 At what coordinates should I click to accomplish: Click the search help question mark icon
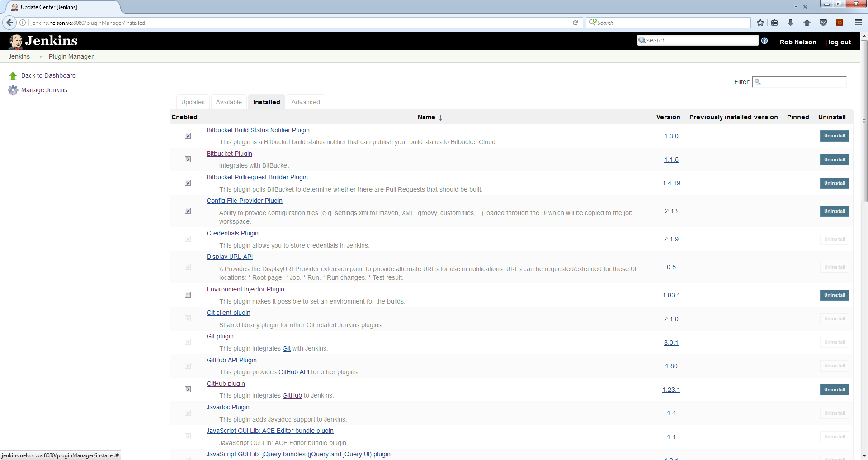(x=764, y=41)
